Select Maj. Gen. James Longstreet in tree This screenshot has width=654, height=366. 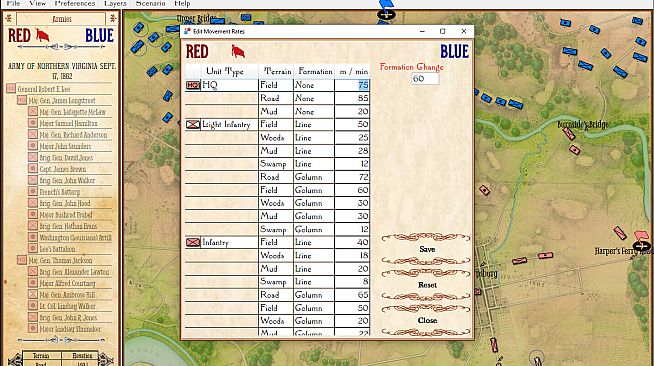(x=62, y=100)
